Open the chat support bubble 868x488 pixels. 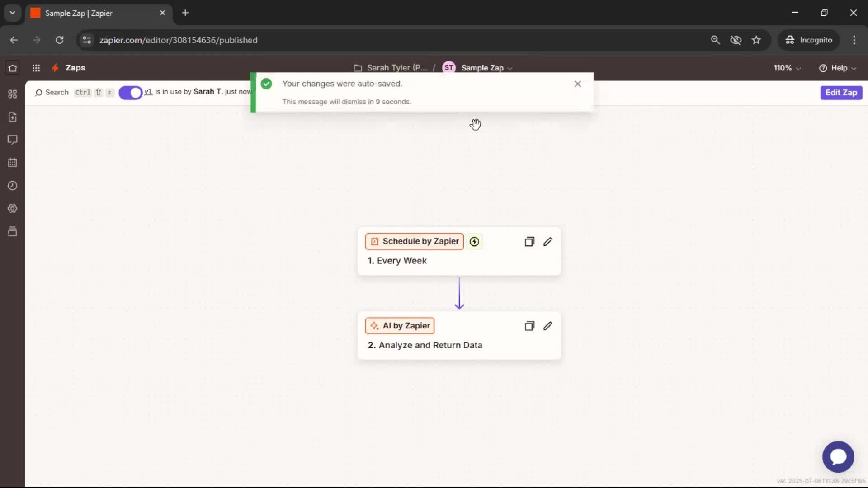coord(838,457)
